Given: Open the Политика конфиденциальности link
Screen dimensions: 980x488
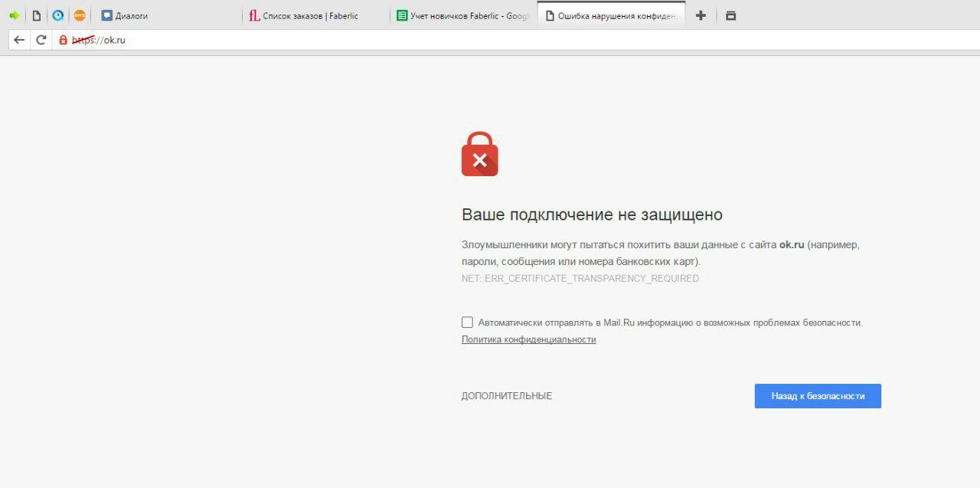Looking at the screenshot, I should pyautogui.click(x=528, y=339).
